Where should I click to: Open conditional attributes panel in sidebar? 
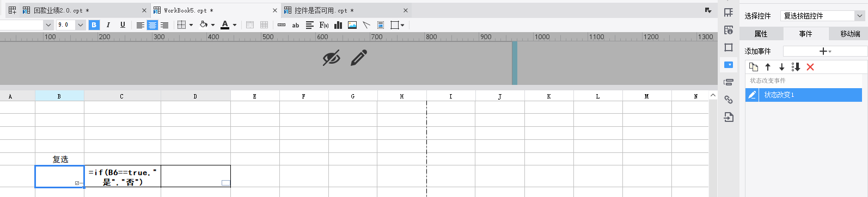tap(729, 82)
